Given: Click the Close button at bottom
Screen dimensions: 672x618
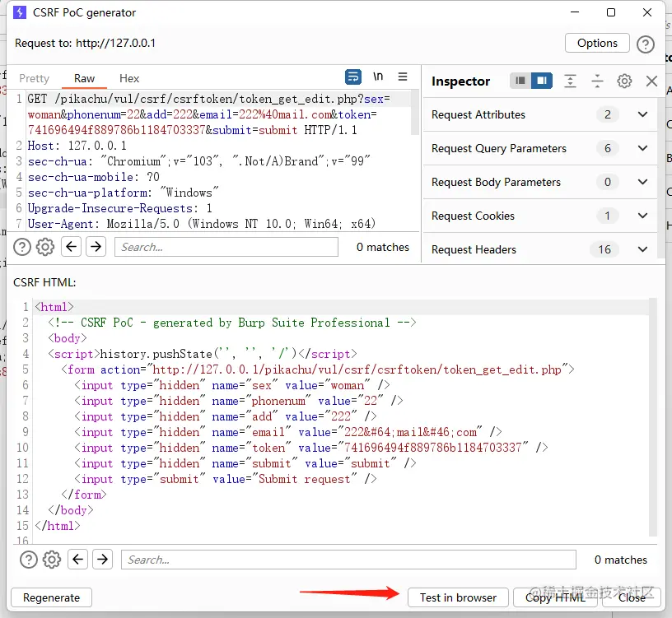Looking at the screenshot, I should (x=632, y=597).
